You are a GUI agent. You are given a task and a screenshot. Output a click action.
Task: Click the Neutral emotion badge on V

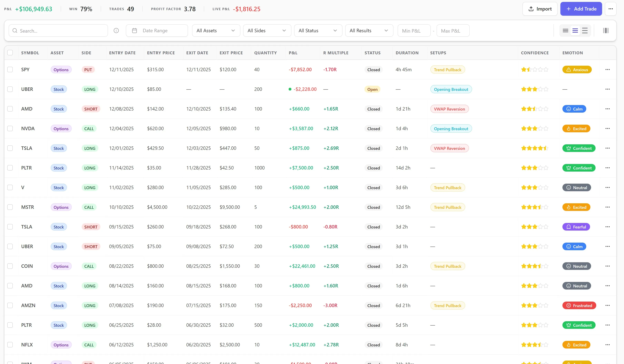pos(576,188)
